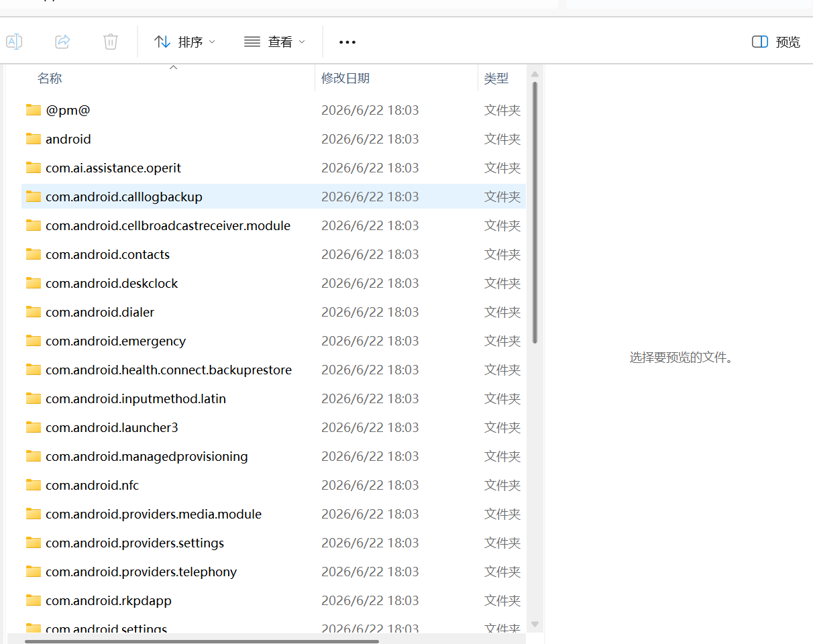Click the Delete trash icon

click(111, 42)
